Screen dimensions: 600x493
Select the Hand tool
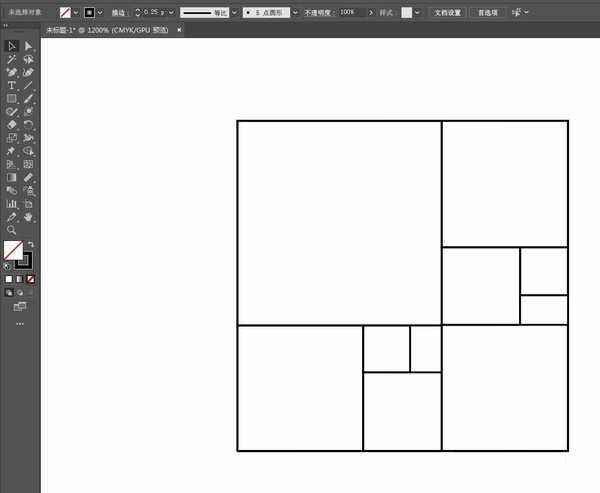tap(29, 216)
